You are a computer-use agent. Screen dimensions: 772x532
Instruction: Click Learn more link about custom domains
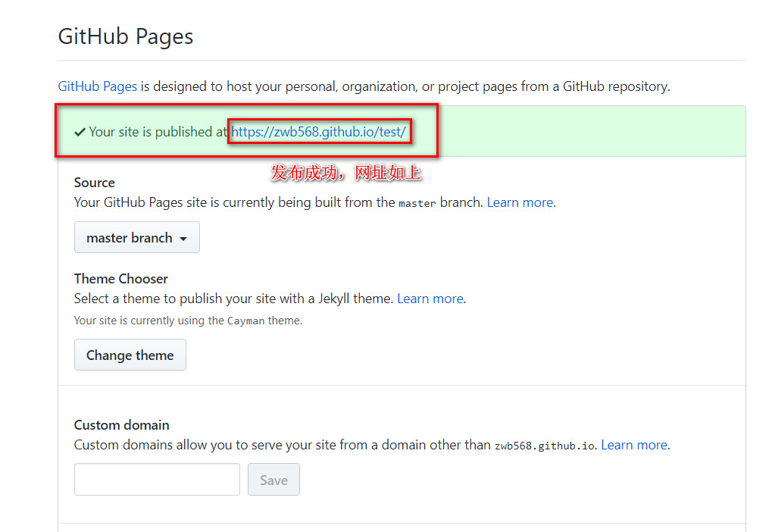(634, 445)
